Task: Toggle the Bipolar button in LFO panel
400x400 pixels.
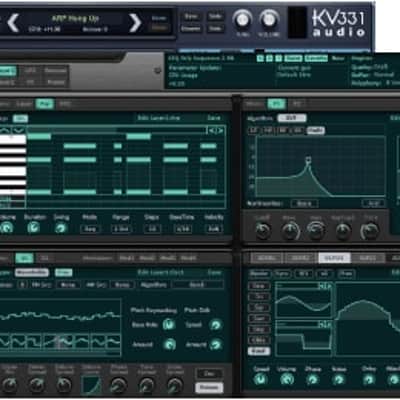Action: 259,274
